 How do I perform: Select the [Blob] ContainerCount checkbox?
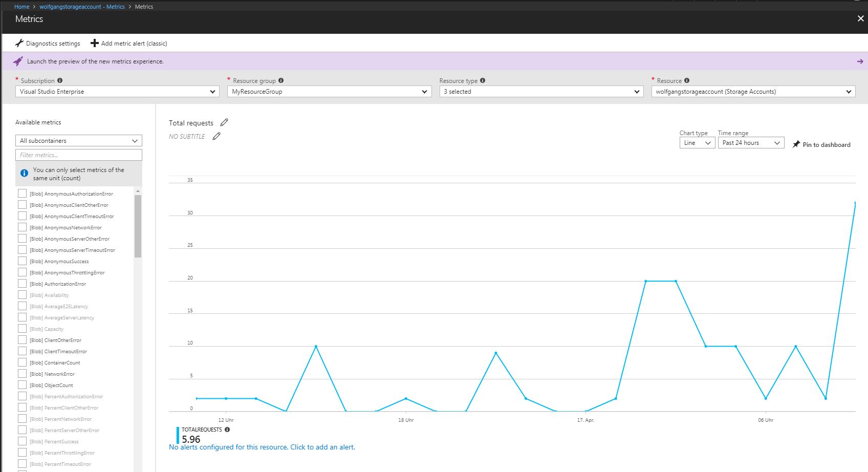tap(22, 362)
